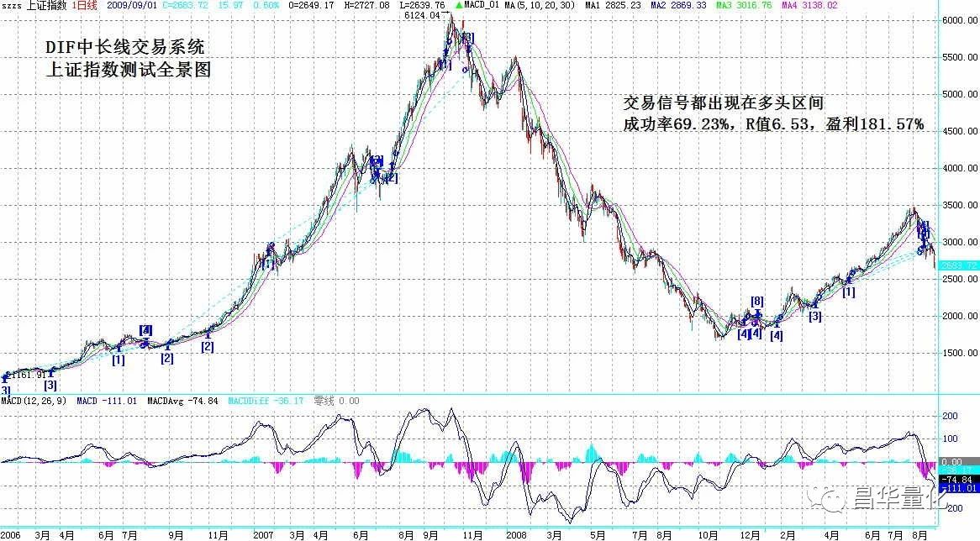This screenshot has height=541, width=980.
Task: Click the current price tag '2683.72' on axis
Action: (959, 265)
